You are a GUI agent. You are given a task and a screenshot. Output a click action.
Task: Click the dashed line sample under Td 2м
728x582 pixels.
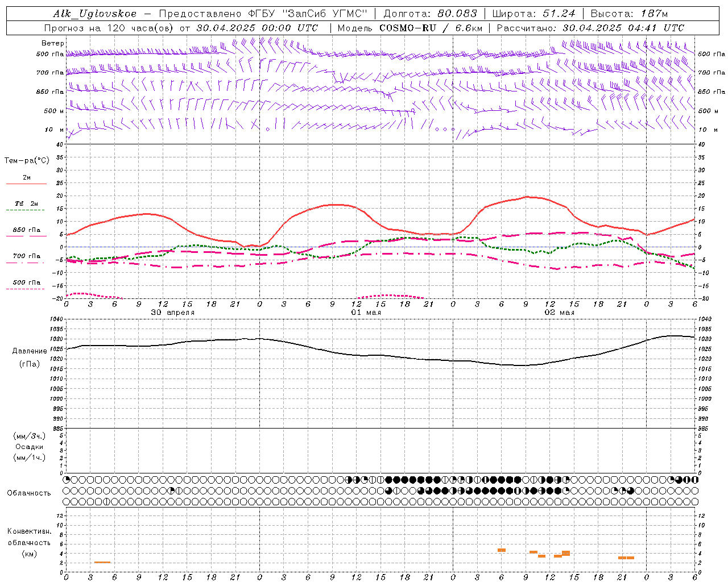tap(26, 210)
